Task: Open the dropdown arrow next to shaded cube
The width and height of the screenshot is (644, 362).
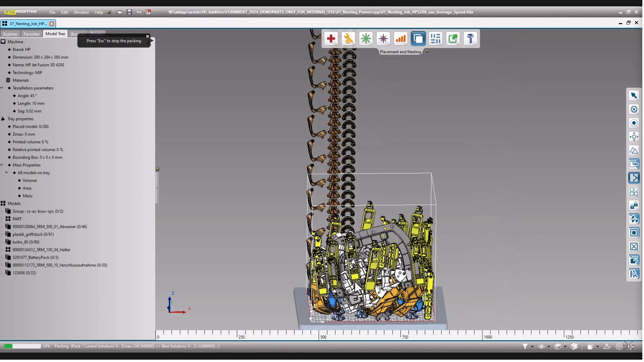Action: click(565, 347)
